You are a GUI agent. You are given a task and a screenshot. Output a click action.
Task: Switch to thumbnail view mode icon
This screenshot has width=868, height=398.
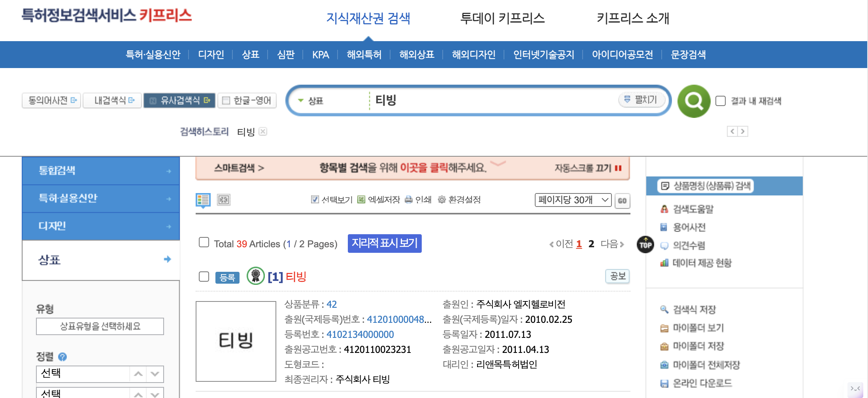point(224,200)
